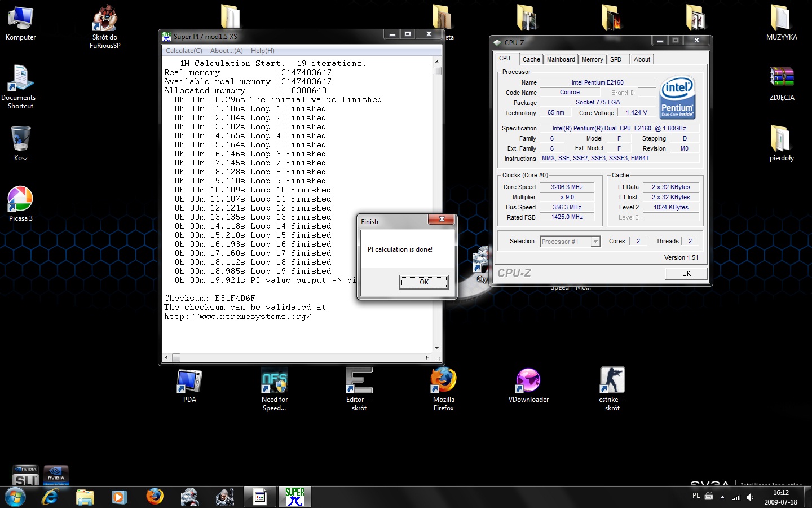This screenshot has width=812, height=508.
Task: Click OK in the Finish dialog
Action: click(x=423, y=282)
